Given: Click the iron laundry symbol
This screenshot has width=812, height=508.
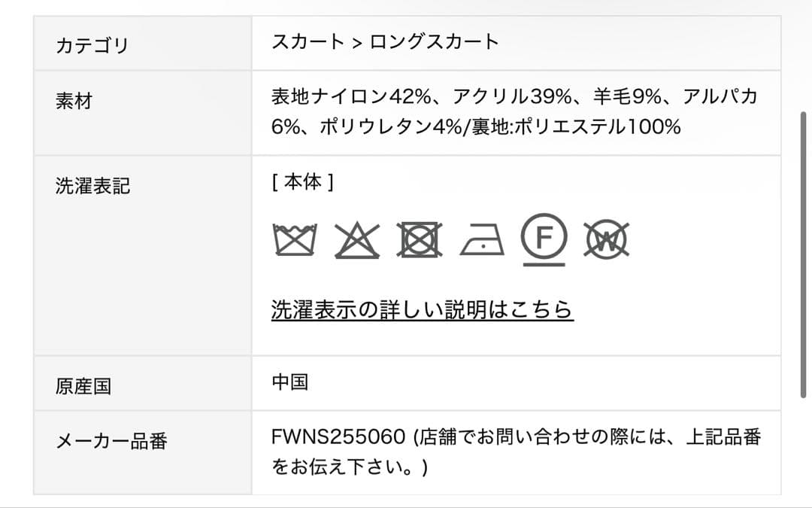Looking at the screenshot, I should pos(482,241).
